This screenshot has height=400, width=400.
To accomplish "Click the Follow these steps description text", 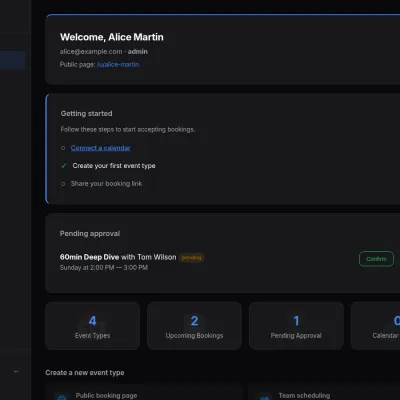I will tap(128, 129).
